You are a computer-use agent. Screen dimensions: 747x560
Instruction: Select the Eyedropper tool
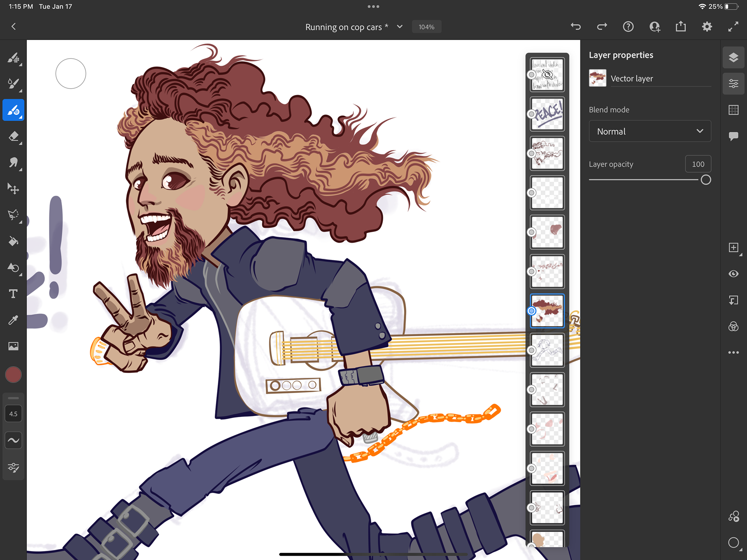13,320
